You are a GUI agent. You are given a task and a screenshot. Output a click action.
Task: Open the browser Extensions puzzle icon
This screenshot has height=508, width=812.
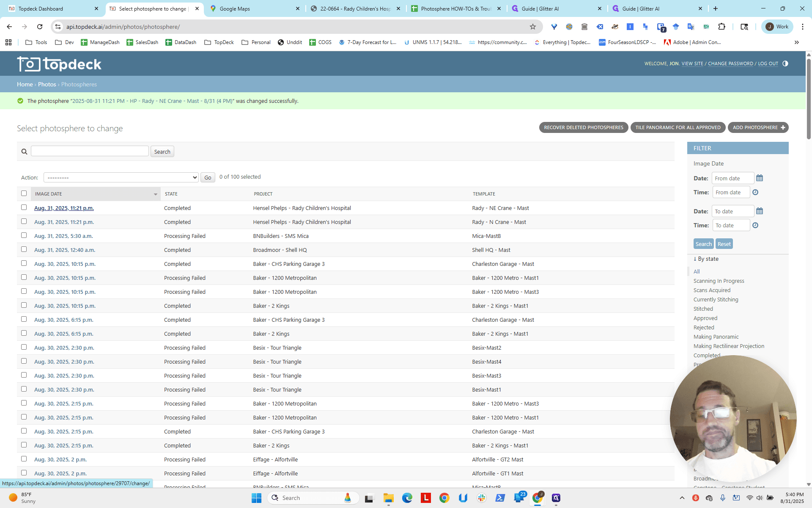coord(722,27)
